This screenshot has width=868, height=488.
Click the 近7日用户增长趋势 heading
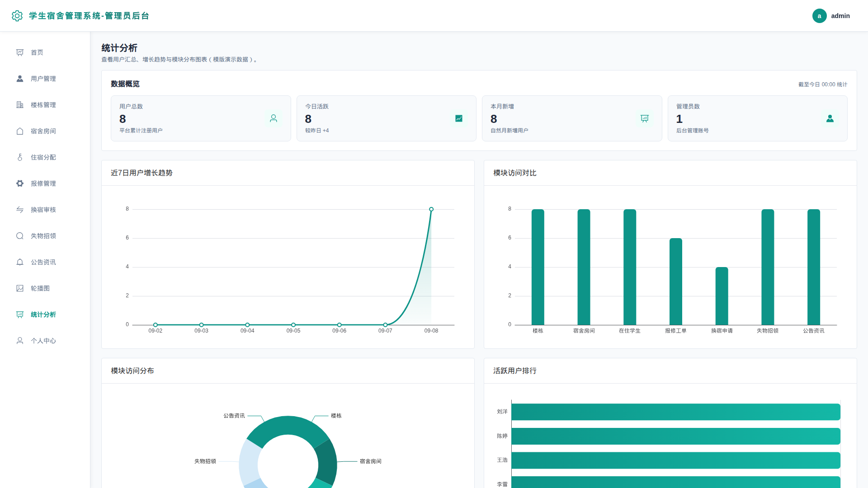(142, 173)
